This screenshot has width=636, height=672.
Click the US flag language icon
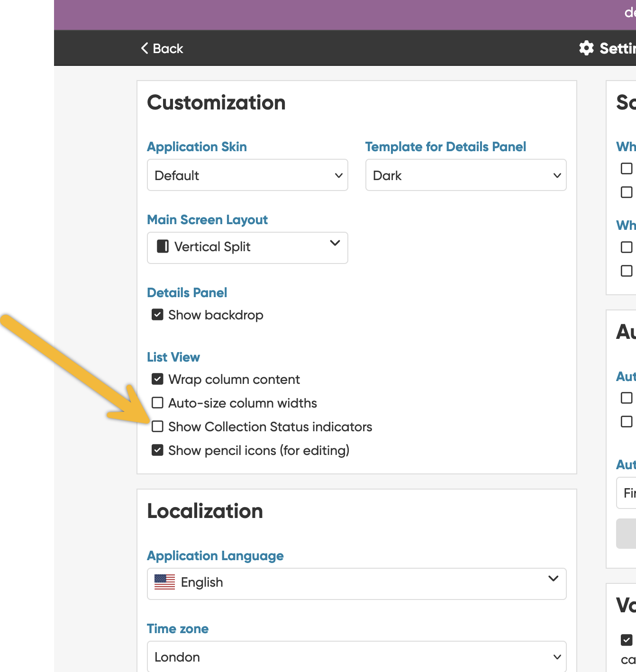click(x=164, y=582)
